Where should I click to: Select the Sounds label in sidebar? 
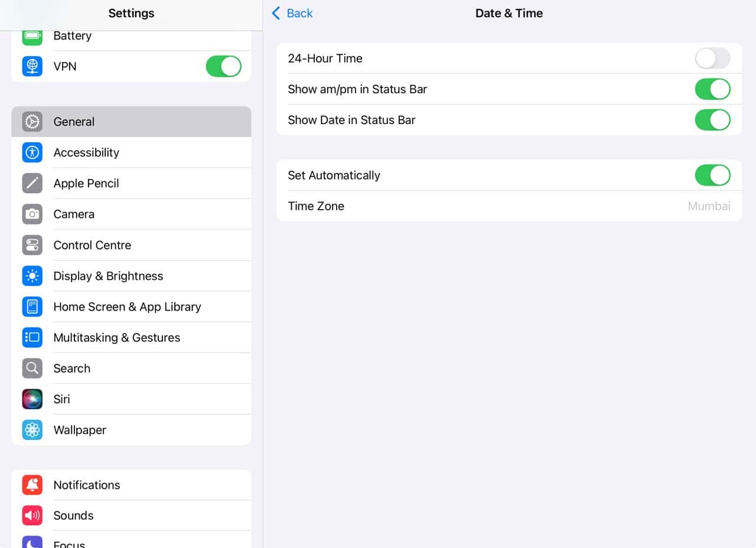73,516
